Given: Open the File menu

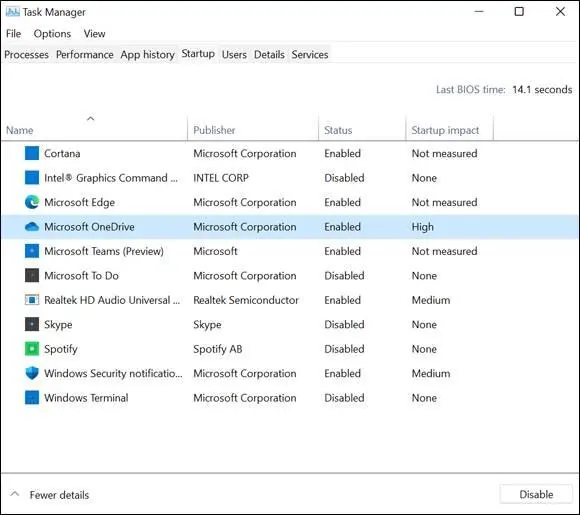Looking at the screenshot, I should click(14, 34).
